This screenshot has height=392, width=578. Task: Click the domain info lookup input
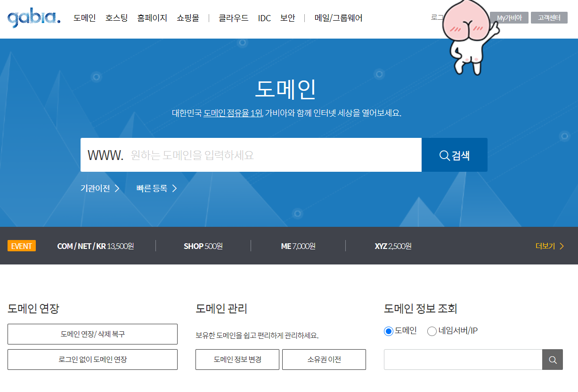click(463, 360)
